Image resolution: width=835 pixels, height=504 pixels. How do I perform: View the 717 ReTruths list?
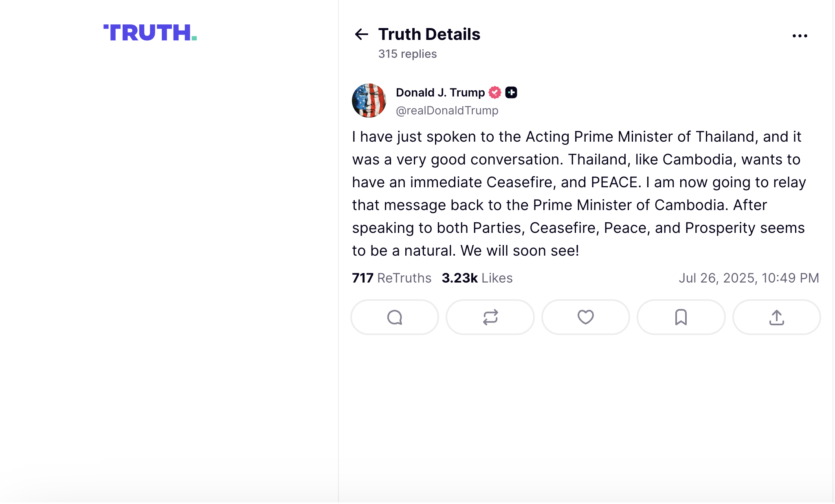tap(391, 278)
